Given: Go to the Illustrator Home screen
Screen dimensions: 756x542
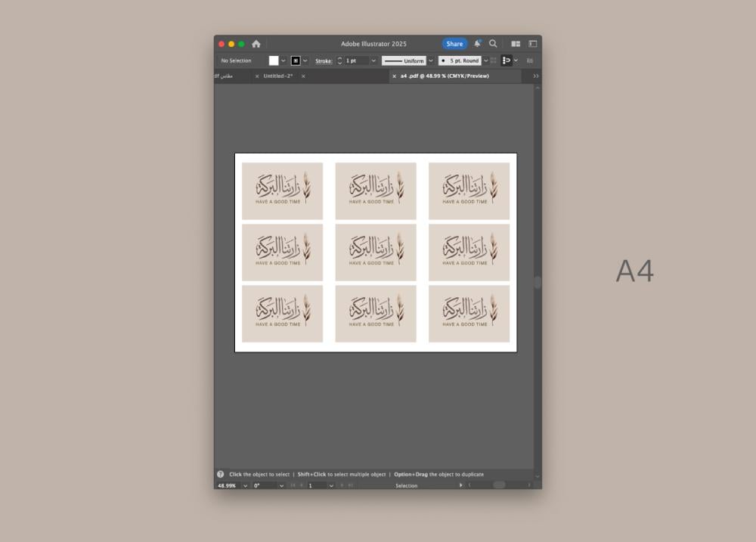Looking at the screenshot, I should tap(256, 44).
